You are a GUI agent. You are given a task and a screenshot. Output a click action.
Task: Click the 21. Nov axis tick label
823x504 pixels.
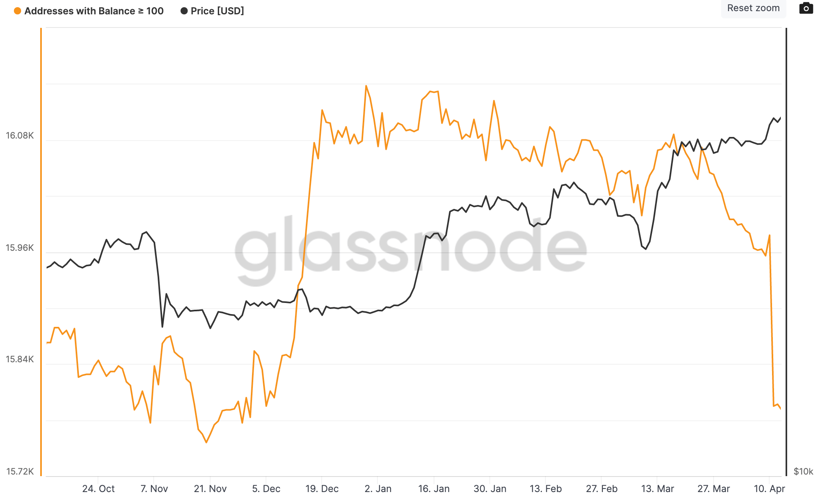[x=210, y=488]
